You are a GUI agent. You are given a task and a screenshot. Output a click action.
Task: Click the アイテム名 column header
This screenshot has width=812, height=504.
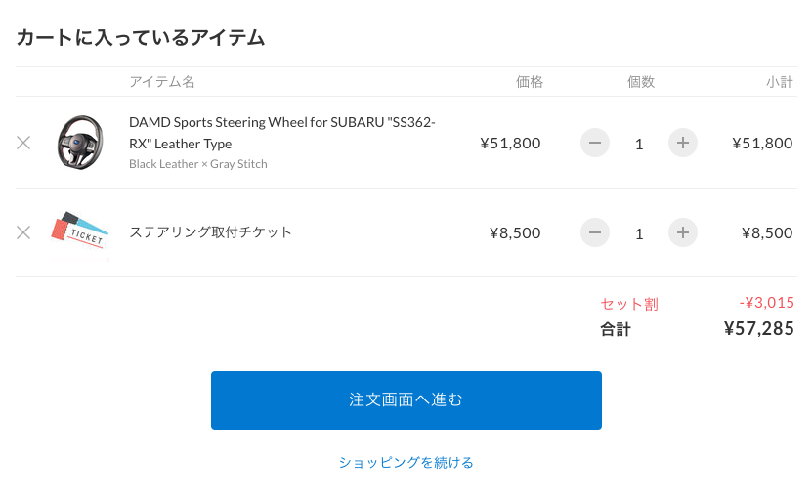coord(162,82)
